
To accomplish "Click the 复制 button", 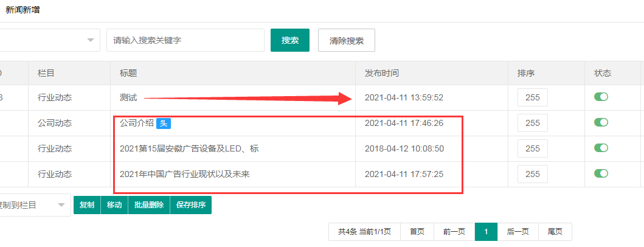I will [x=87, y=204].
